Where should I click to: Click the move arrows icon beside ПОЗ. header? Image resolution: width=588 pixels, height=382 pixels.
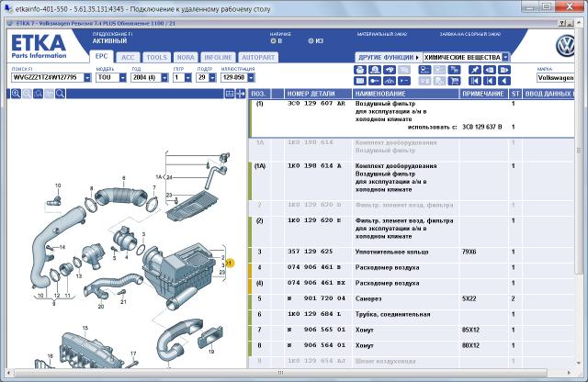point(241,94)
